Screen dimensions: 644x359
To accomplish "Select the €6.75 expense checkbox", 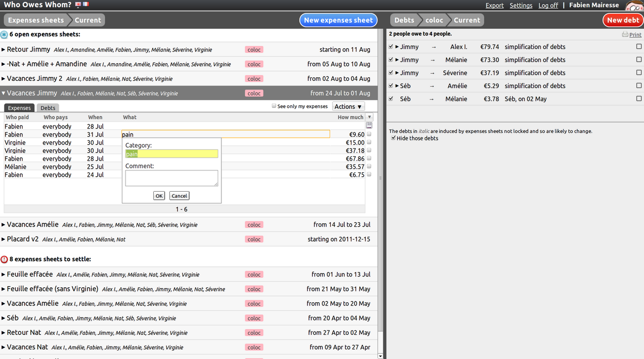I will point(369,174).
